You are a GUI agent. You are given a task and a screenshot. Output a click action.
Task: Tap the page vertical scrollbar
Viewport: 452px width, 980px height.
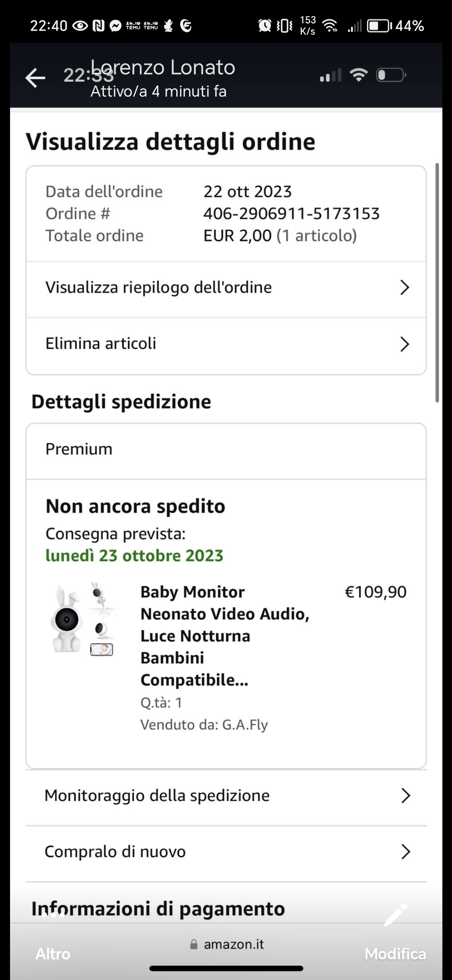(x=437, y=283)
